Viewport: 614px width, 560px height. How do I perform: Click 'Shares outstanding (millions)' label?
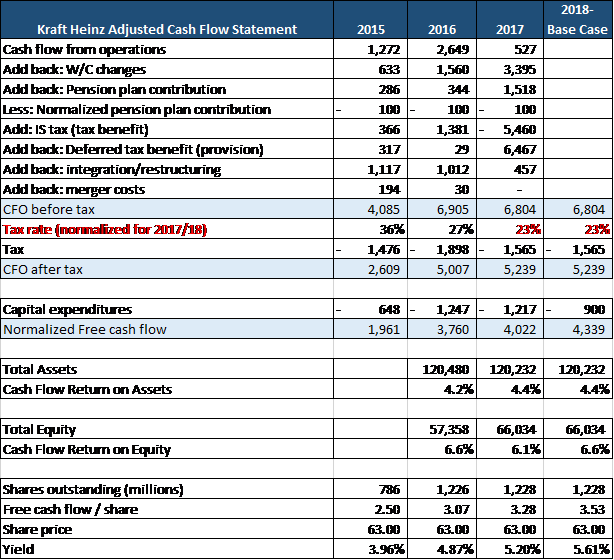(93, 490)
